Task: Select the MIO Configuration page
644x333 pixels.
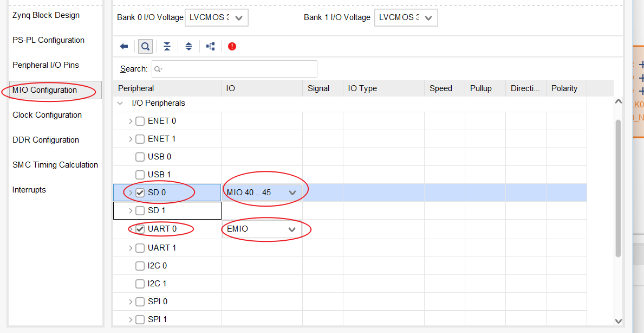Action: (55, 90)
